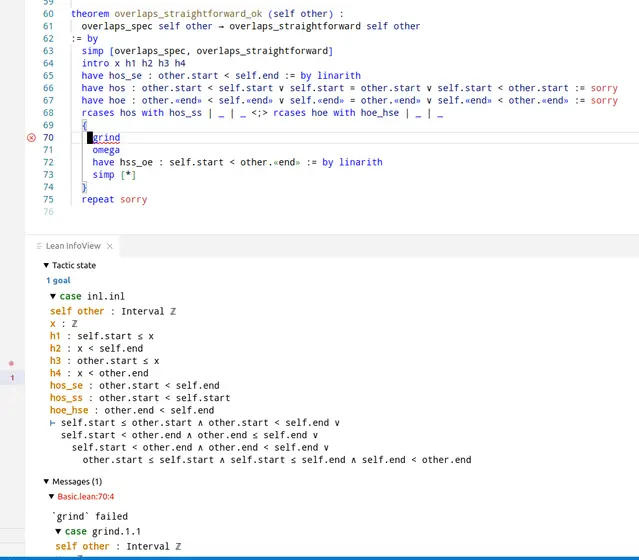Click 'repeat sorry' on line 75
Image resolution: width=639 pixels, height=560 pixels.
point(114,199)
